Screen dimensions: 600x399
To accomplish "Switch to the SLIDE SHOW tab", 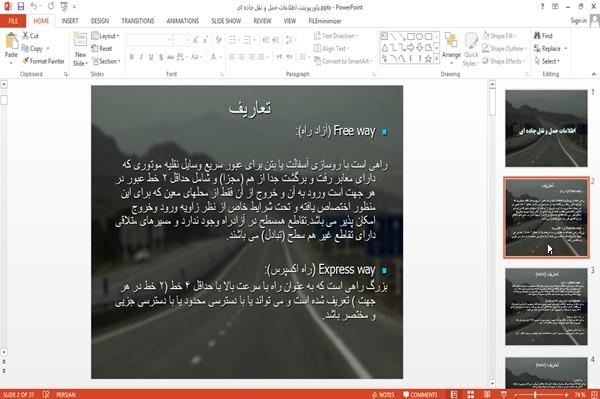I will [226, 21].
